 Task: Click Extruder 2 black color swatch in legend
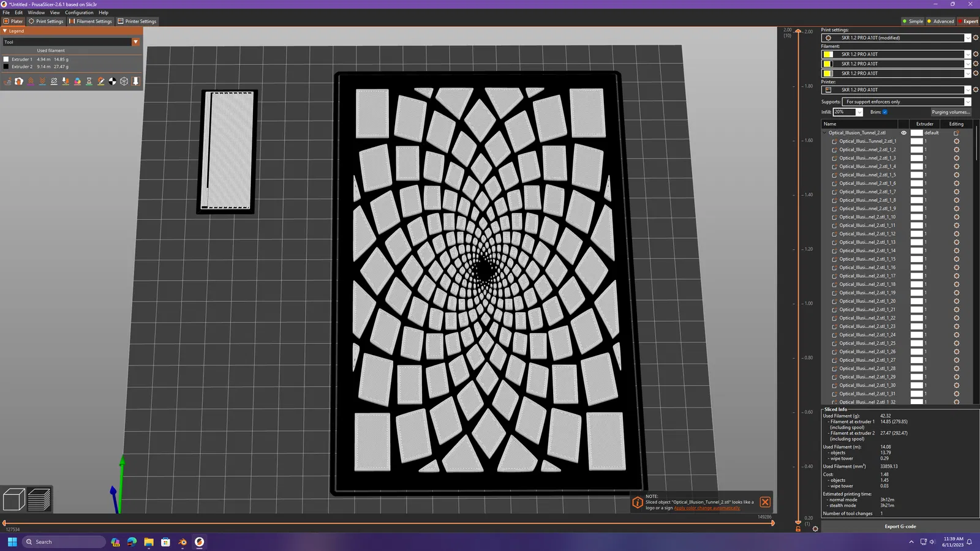point(6,67)
